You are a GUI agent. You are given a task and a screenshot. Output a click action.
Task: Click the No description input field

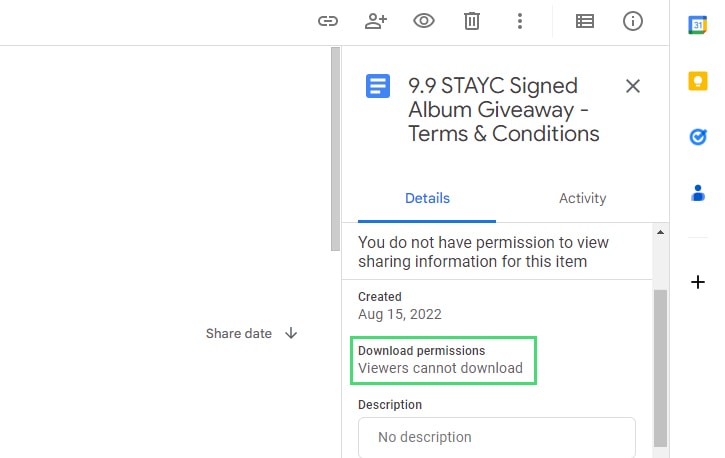pos(497,437)
